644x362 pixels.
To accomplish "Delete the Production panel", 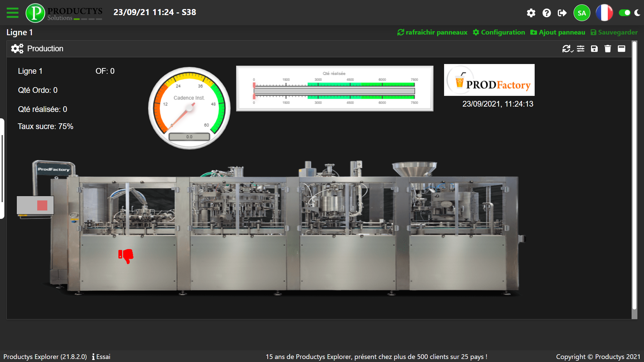I will pos(608,49).
